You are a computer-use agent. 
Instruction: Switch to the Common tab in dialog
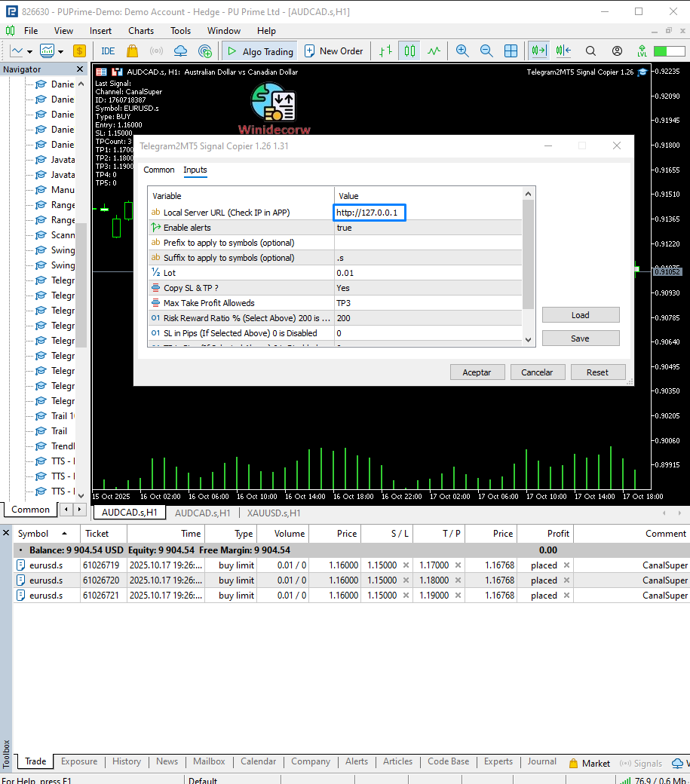pos(159,170)
